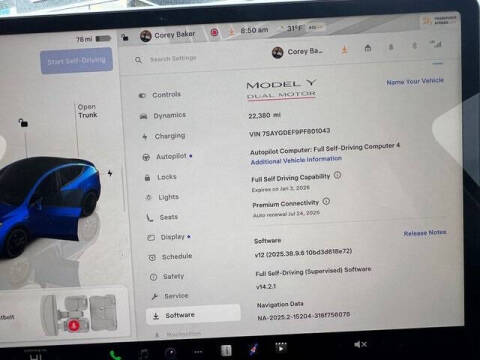Open the Release Notes link
Image resolution: width=480 pixels, height=360 pixels.
425,233
